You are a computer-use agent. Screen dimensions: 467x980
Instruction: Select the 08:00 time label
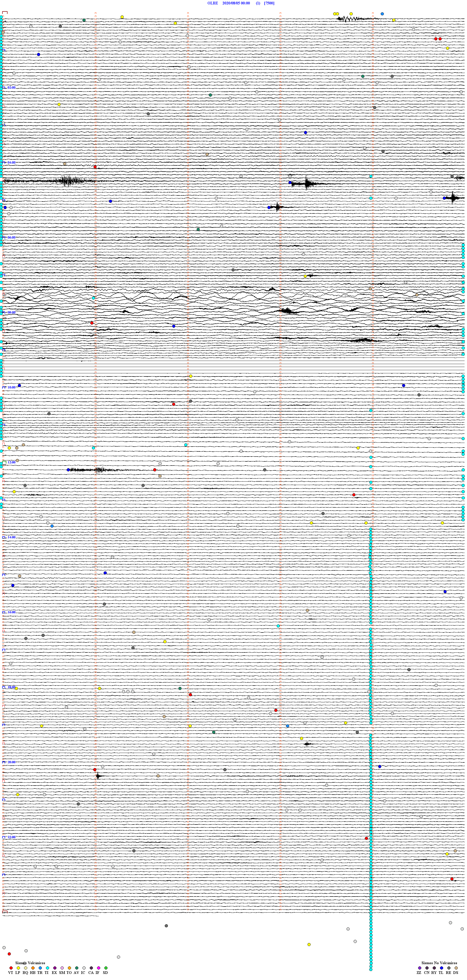11,312
